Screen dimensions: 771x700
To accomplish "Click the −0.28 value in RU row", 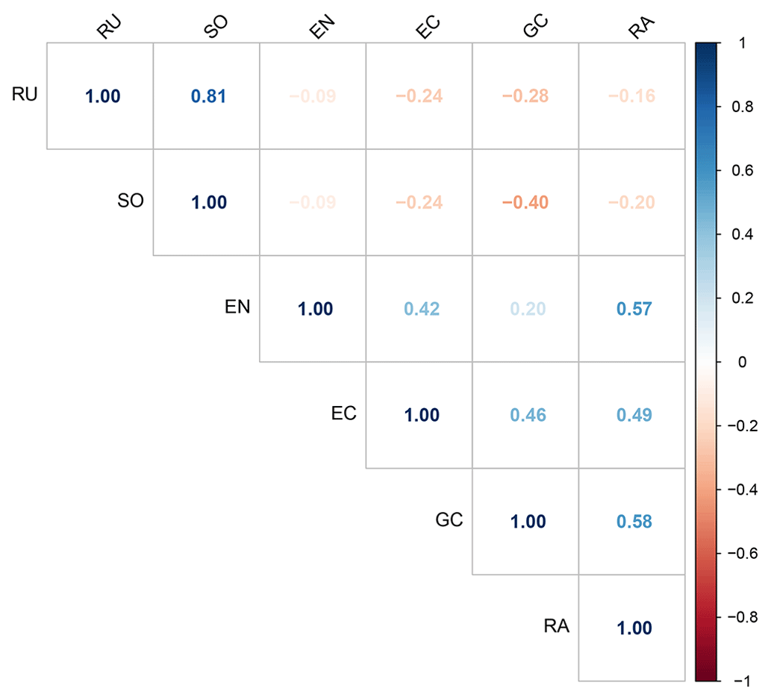I will 527,96.
